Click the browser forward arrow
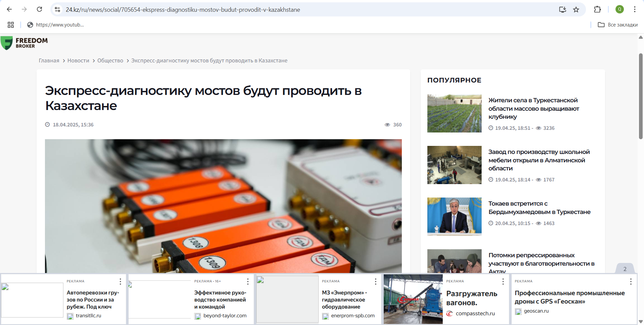This screenshot has height=325, width=644. click(x=24, y=9)
